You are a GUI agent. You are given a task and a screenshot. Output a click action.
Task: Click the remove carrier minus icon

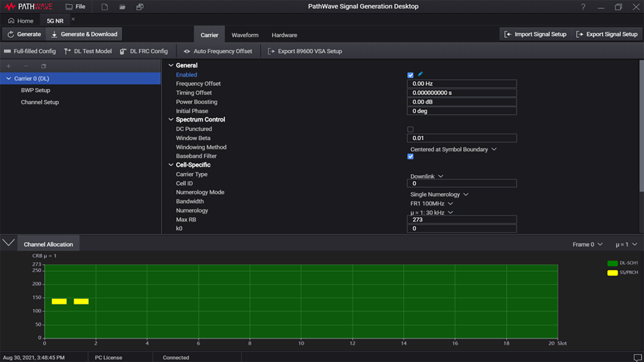(x=26, y=66)
